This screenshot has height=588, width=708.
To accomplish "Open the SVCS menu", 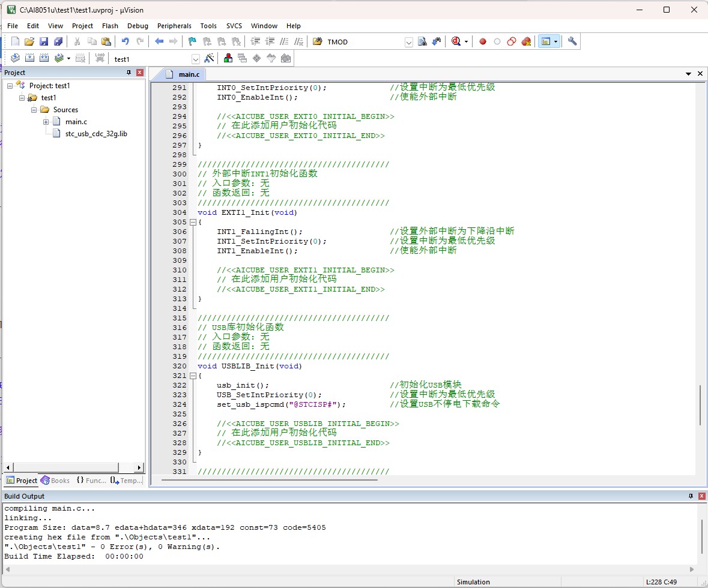I will (234, 26).
